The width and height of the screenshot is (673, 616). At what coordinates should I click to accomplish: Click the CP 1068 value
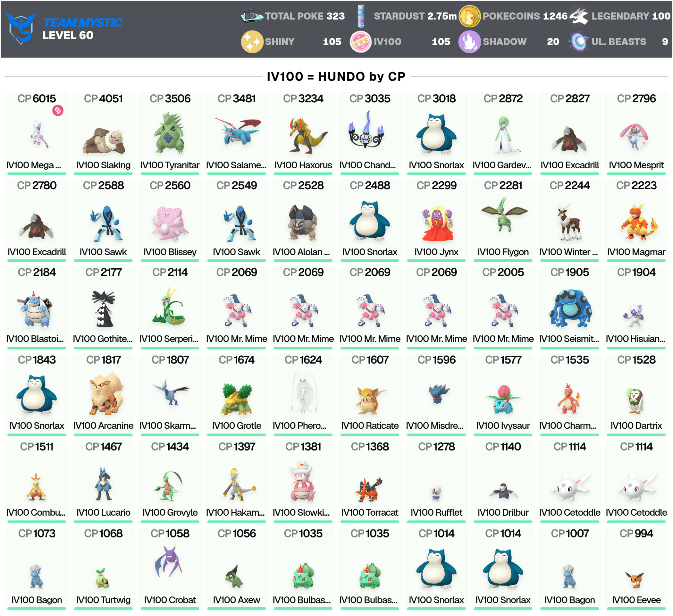(103, 534)
